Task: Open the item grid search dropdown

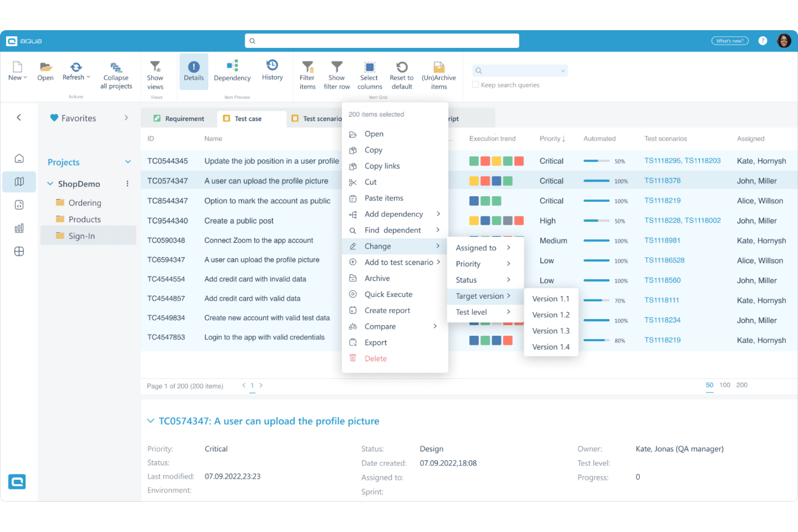Action: 563,71
